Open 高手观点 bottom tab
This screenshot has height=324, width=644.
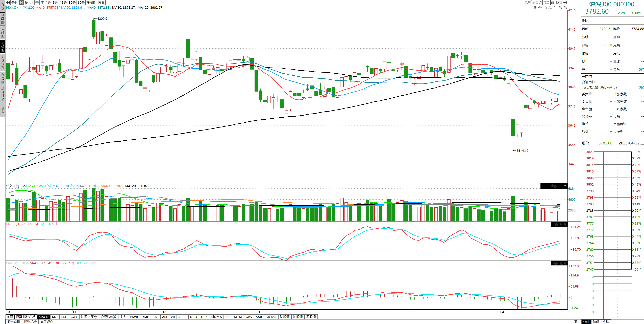[47, 322]
